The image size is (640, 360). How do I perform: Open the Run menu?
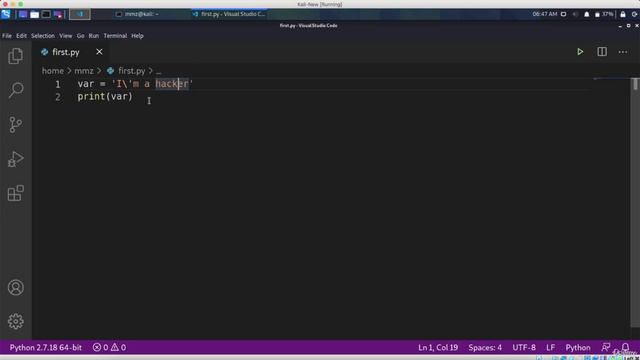[x=93, y=36]
